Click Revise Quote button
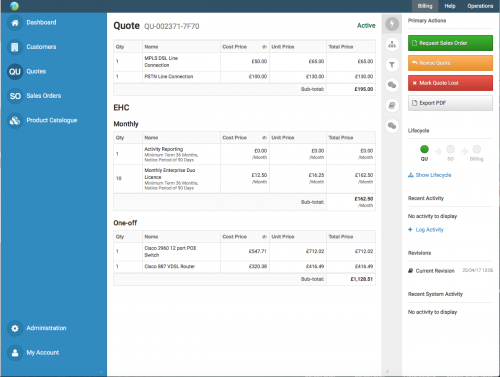The height and width of the screenshot is (377, 500). (450, 63)
